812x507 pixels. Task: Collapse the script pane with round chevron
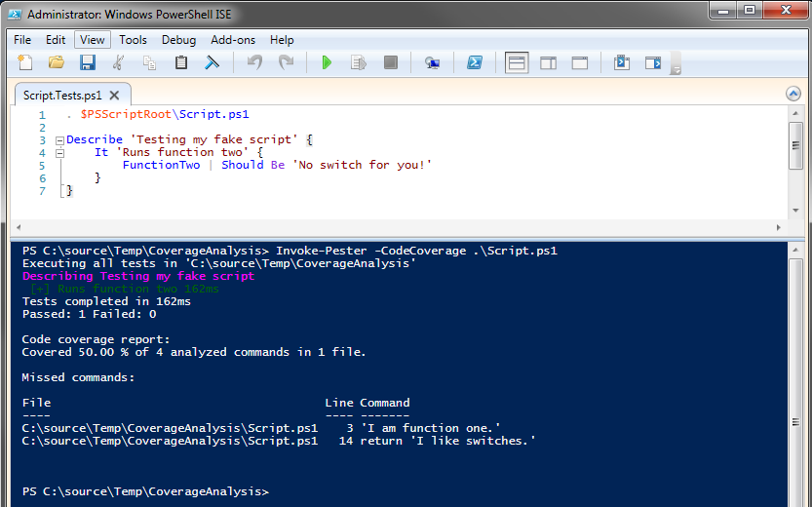[x=794, y=95]
